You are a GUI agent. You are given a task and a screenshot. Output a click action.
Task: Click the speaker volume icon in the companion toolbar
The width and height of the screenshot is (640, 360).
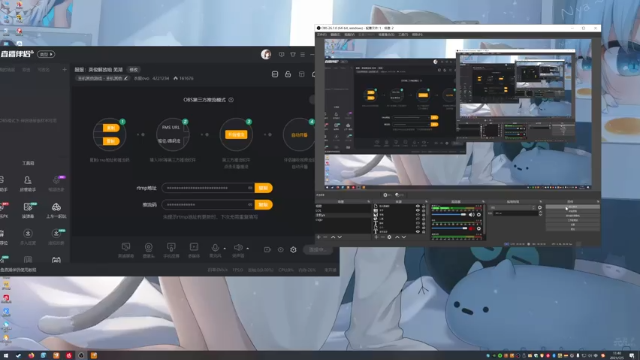tap(238, 247)
